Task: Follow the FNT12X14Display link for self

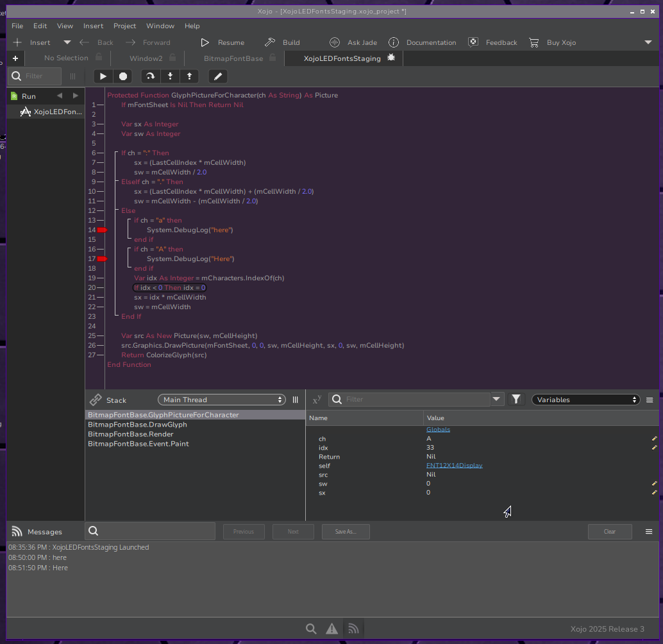Action: [x=454, y=466]
